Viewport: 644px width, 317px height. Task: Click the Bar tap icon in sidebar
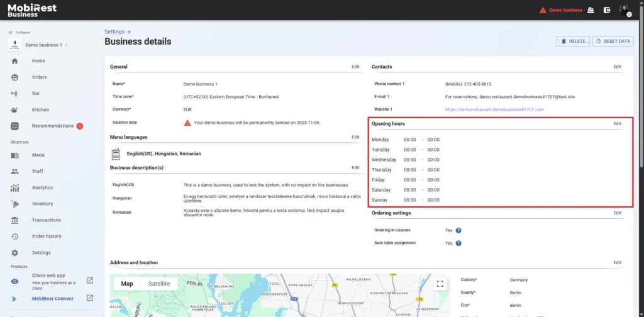click(15, 93)
